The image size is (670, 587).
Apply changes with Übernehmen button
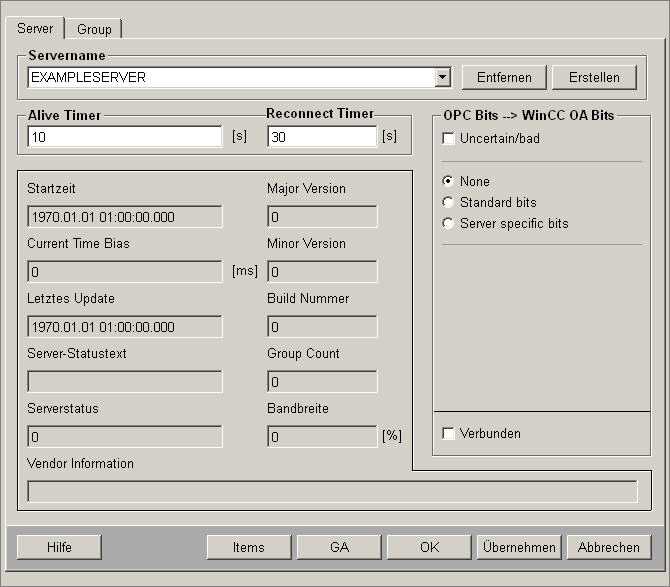coord(518,547)
